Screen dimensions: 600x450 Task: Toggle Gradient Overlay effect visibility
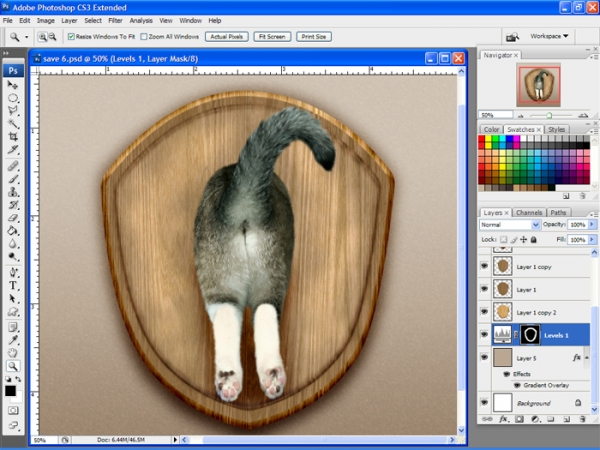tap(517, 385)
